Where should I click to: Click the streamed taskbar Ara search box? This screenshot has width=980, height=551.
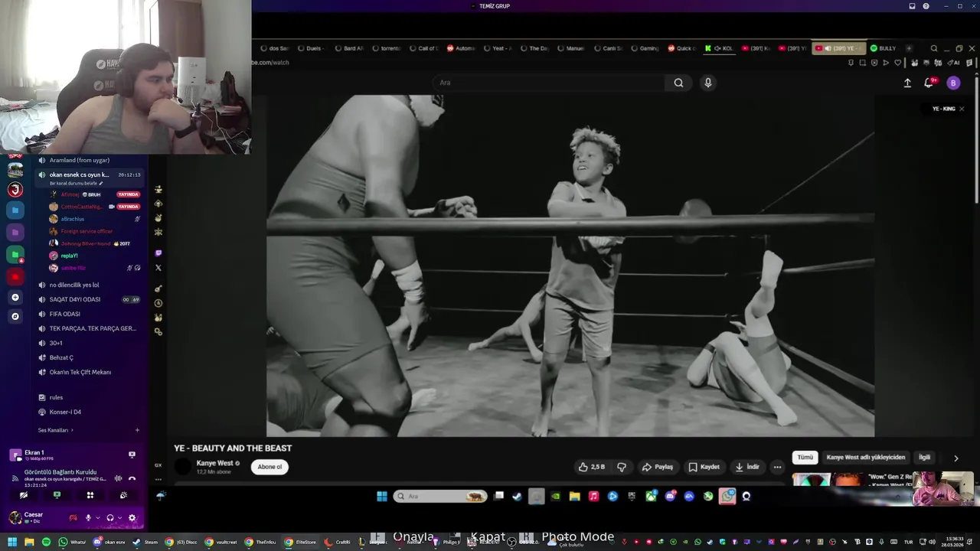tap(440, 496)
